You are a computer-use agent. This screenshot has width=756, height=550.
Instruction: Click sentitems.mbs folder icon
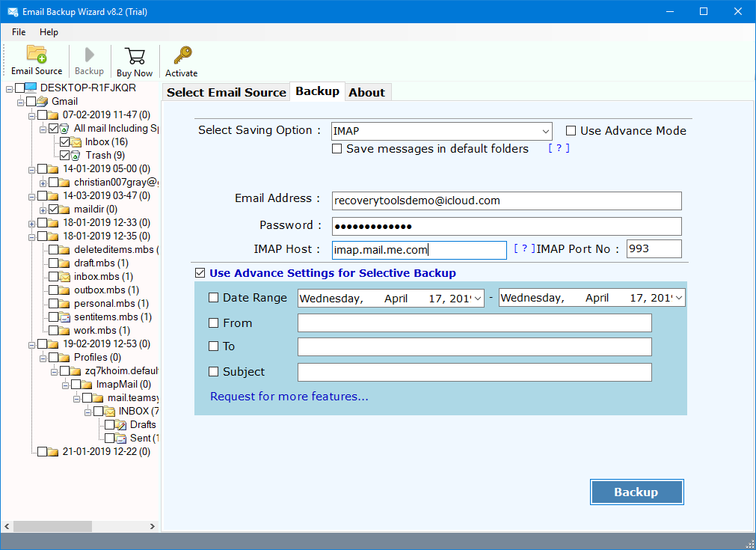point(64,317)
